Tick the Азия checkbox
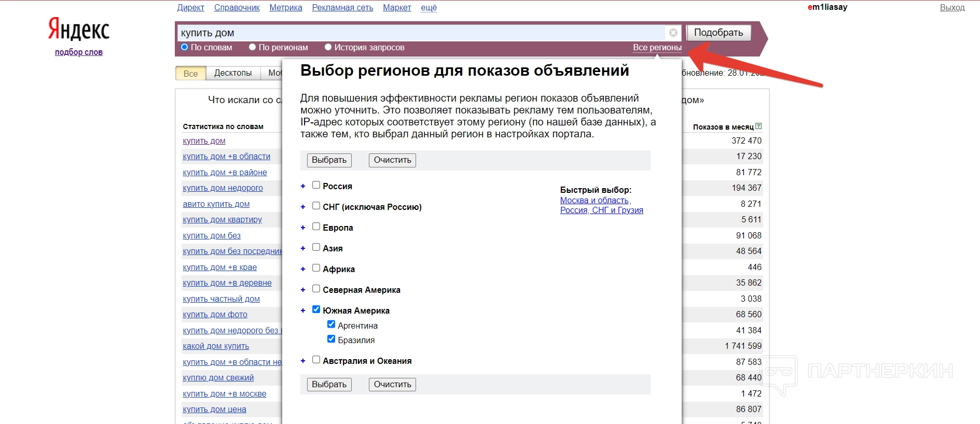Viewport: 980px width, 424px height. point(316,247)
